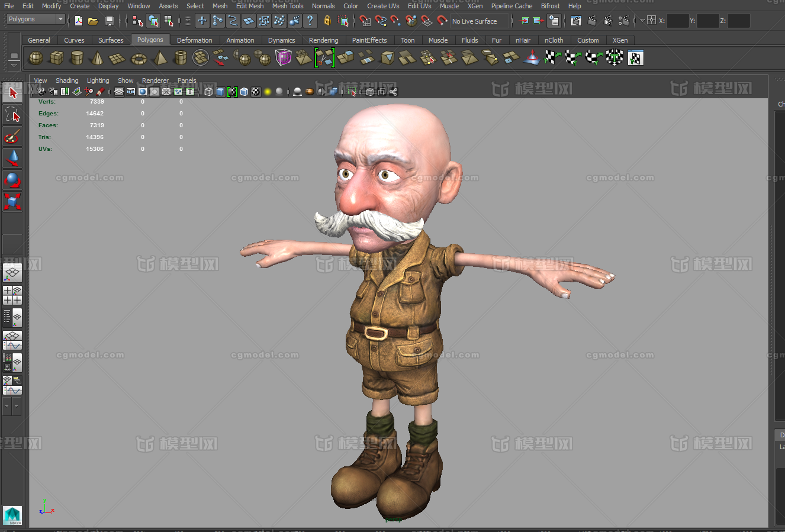The image size is (785, 532).
Task: Toggle the padlock lock selection icon
Action: 327,21
